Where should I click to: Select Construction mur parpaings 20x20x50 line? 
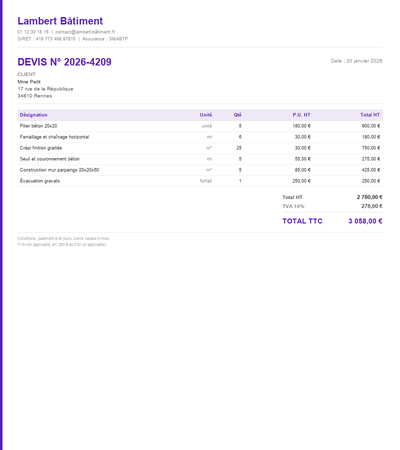[x=200, y=170]
